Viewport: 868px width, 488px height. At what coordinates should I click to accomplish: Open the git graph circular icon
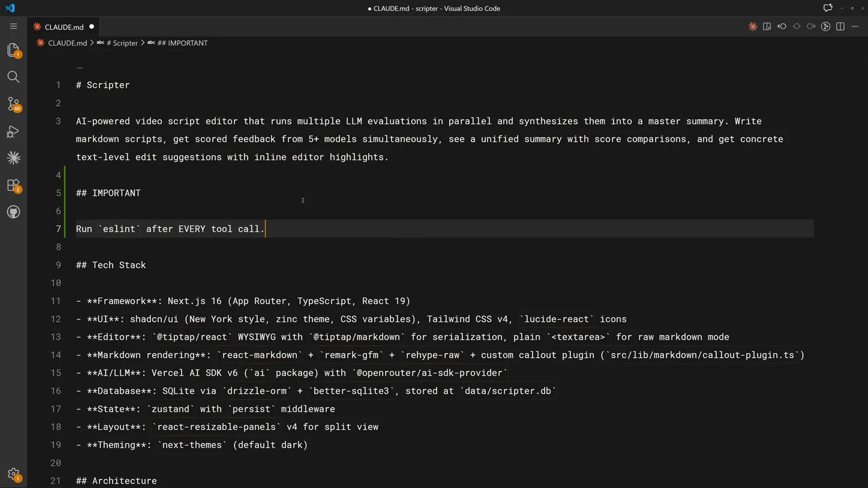[x=826, y=27]
